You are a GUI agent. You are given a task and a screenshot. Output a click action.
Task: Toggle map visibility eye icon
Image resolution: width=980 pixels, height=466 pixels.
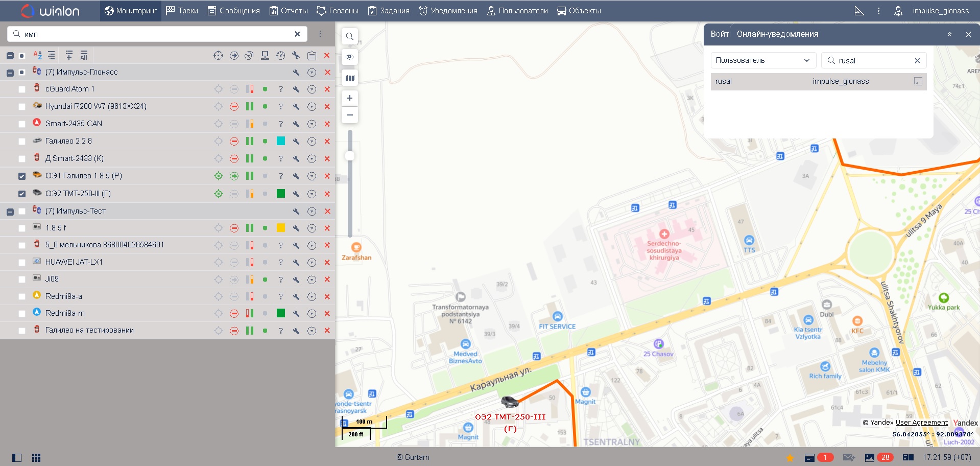pyautogui.click(x=349, y=57)
